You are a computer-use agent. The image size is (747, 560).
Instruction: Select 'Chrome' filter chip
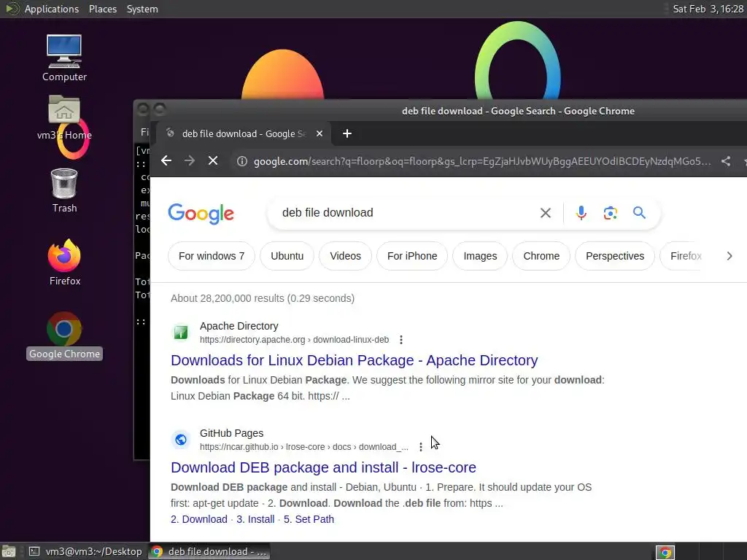click(541, 256)
